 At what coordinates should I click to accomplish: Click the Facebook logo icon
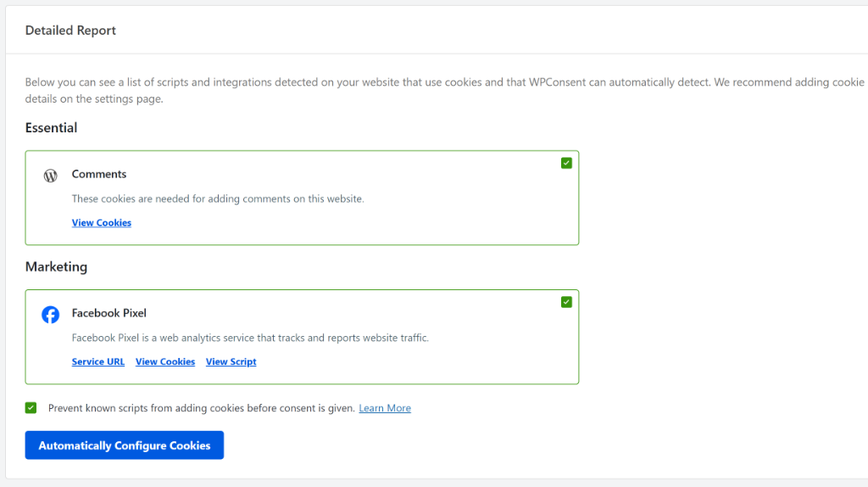click(x=50, y=315)
